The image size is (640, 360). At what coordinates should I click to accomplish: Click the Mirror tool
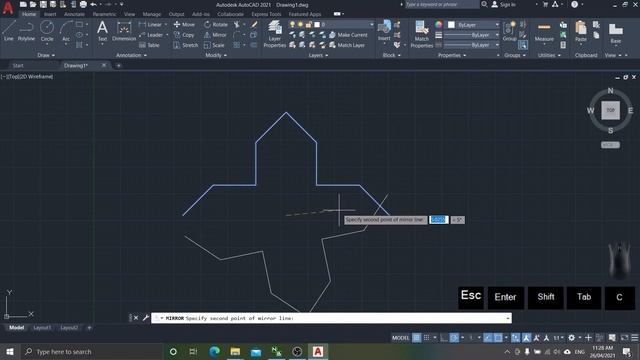click(x=215, y=35)
